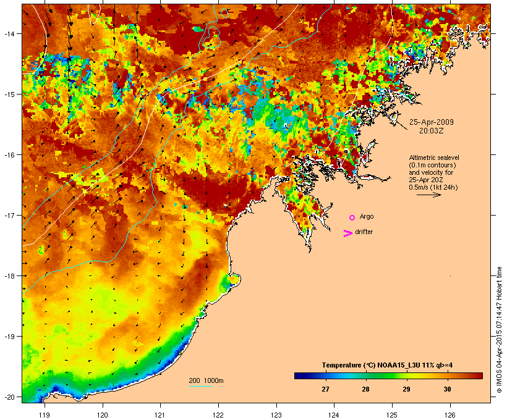Click the '(0.1m contours)' text line
The height and width of the screenshot is (420, 507).
tap(432, 165)
